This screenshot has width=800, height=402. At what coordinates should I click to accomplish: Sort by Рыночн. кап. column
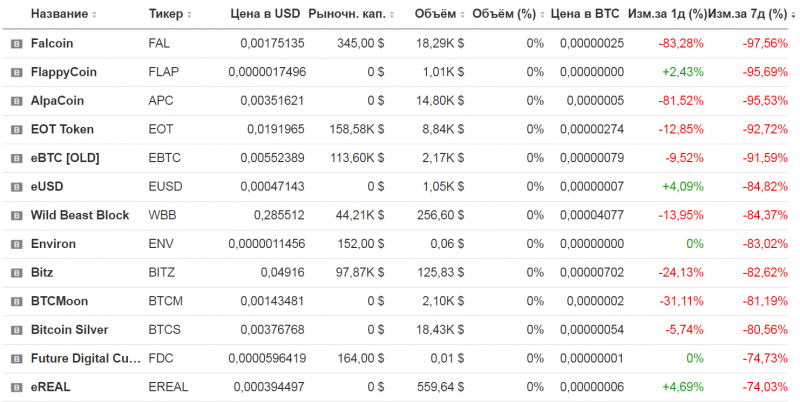point(347,15)
